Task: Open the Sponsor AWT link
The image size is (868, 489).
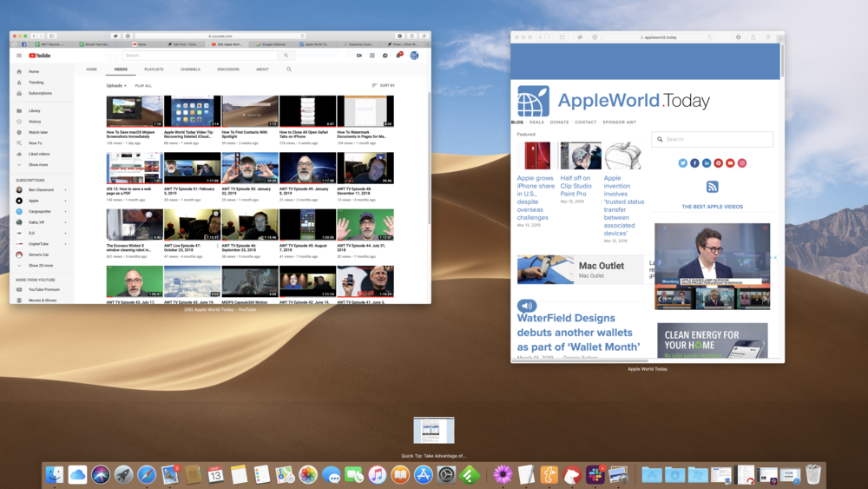Action: tap(620, 122)
